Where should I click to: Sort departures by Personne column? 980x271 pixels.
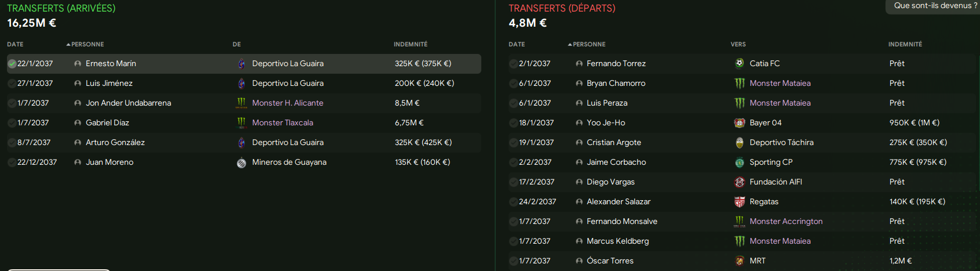point(587,45)
